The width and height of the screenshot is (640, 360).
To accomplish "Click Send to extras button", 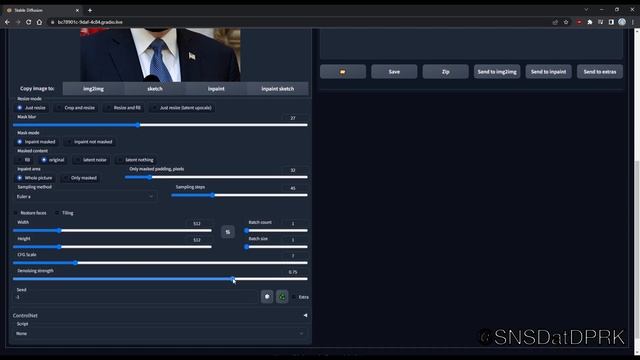I will click(600, 72).
